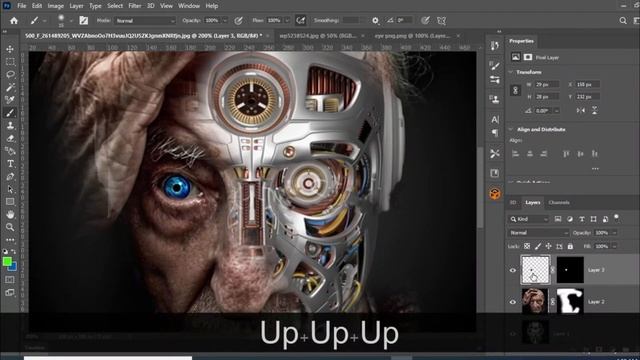Screen dimensions: 640x360
Task: Flip horizontal in Transform section
Action: [581, 111]
